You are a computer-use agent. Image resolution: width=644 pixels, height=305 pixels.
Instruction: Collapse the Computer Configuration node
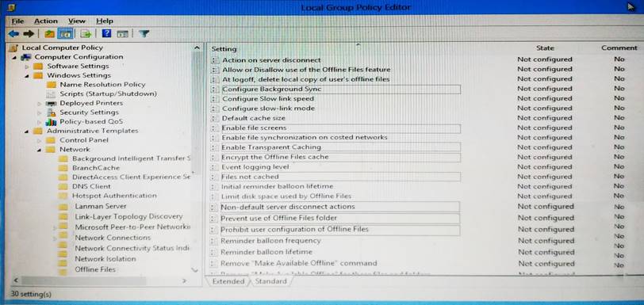(14, 57)
